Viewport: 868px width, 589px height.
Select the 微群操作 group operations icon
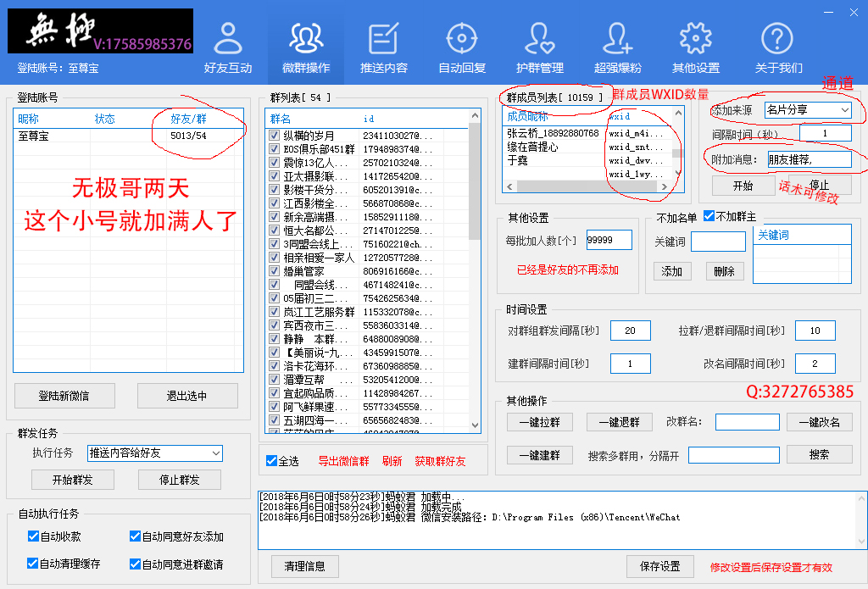click(x=305, y=42)
